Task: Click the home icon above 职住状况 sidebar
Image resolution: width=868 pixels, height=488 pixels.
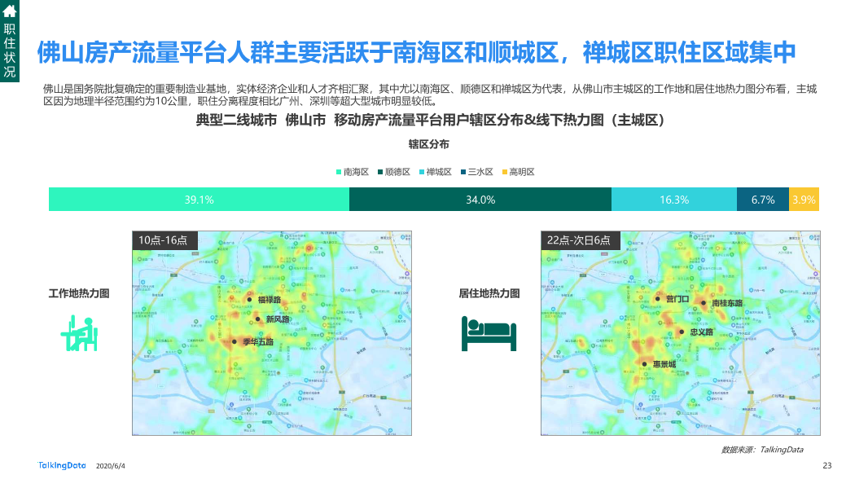Action: pyautogui.click(x=11, y=11)
